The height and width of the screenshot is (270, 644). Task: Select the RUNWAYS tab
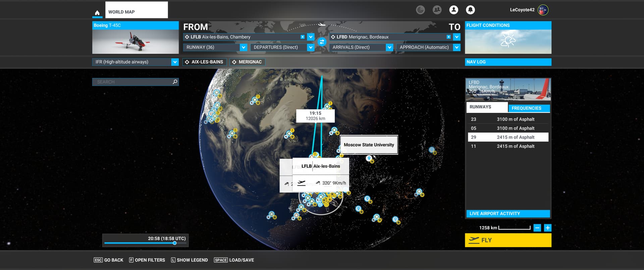[486, 107]
